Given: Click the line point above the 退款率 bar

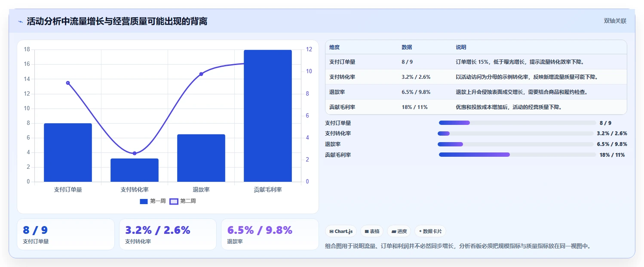Looking at the screenshot, I should click(x=201, y=74).
